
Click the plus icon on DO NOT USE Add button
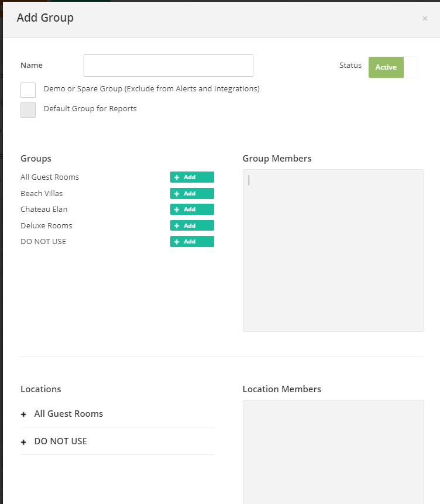(x=177, y=241)
